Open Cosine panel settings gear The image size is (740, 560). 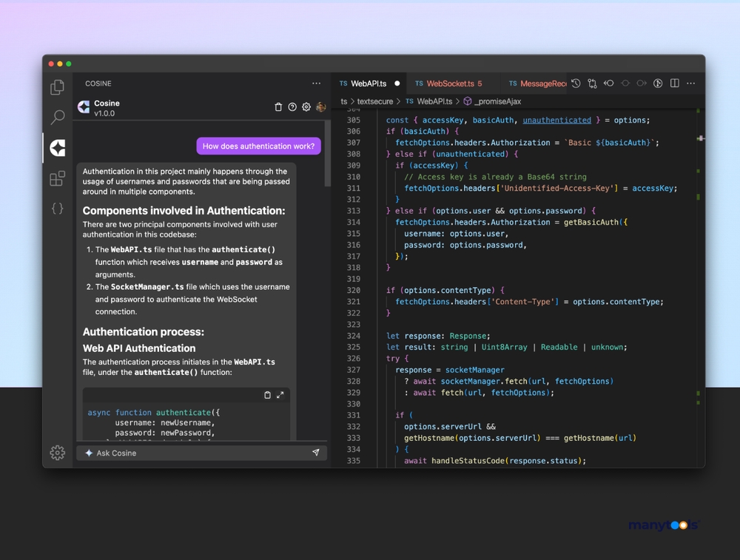(x=306, y=107)
